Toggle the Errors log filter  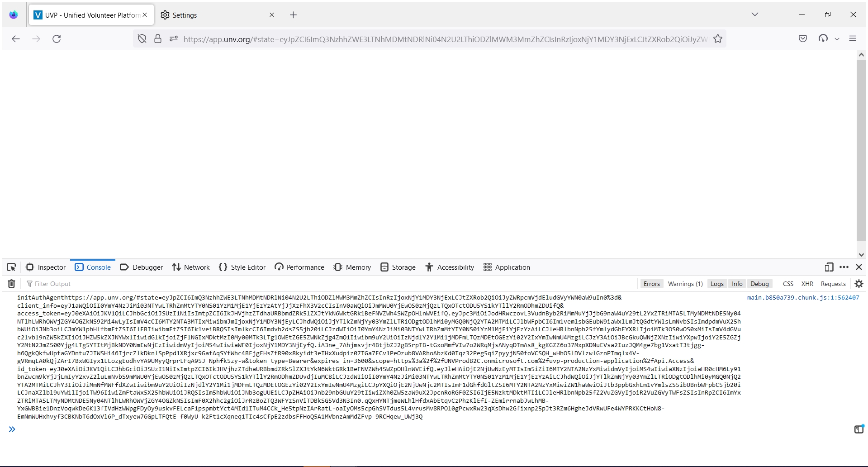pyautogui.click(x=651, y=284)
